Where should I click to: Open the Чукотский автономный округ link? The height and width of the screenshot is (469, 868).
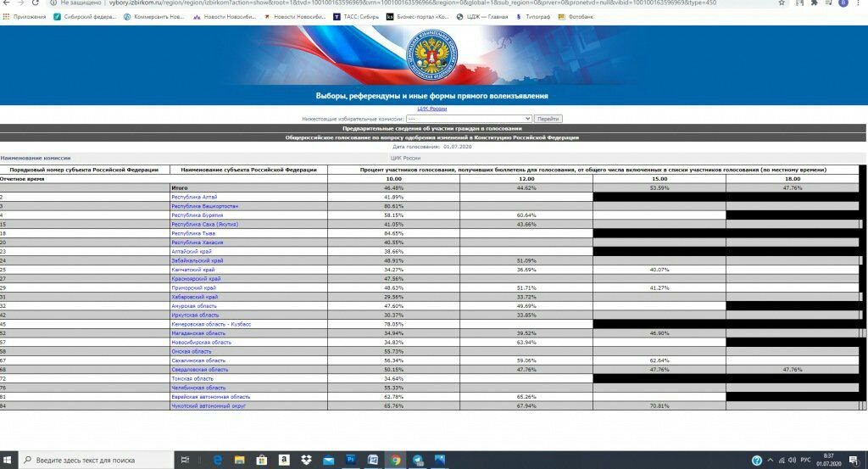click(209, 406)
